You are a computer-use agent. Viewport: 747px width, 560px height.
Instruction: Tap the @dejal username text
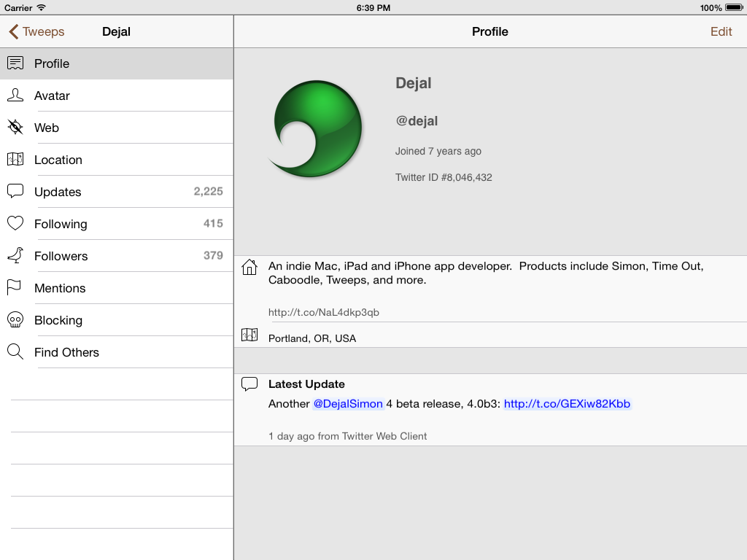(x=417, y=121)
